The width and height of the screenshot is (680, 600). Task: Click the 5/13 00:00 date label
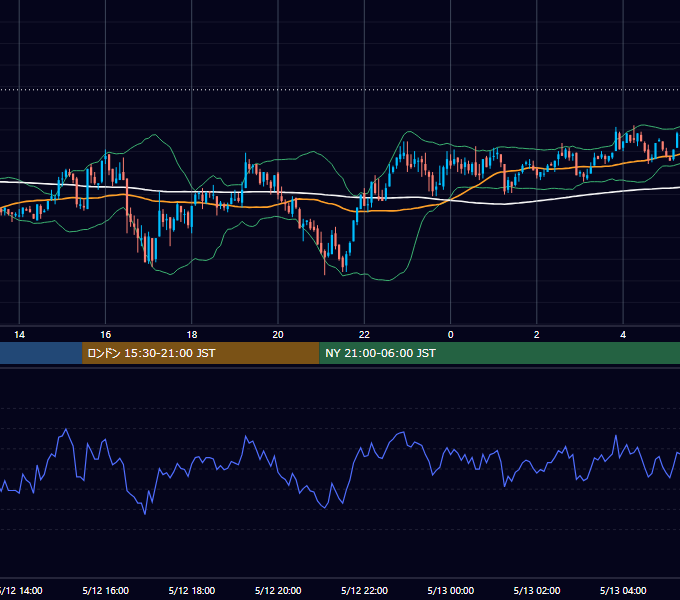pyautogui.click(x=451, y=590)
